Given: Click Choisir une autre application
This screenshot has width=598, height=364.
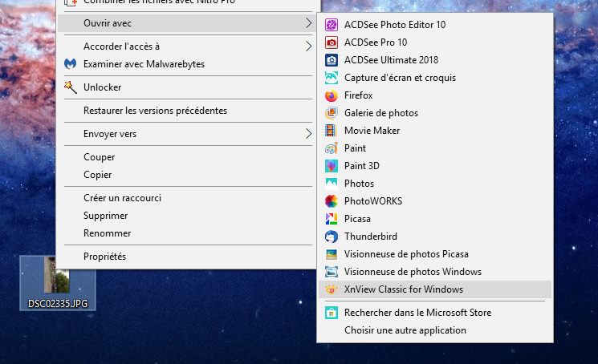Looking at the screenshot, I should [x=405, y=330].
